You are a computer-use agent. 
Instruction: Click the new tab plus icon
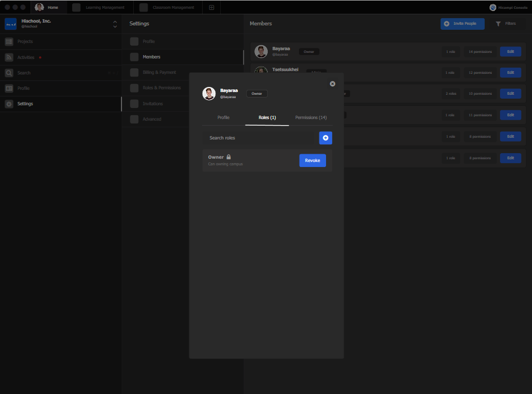211,8
